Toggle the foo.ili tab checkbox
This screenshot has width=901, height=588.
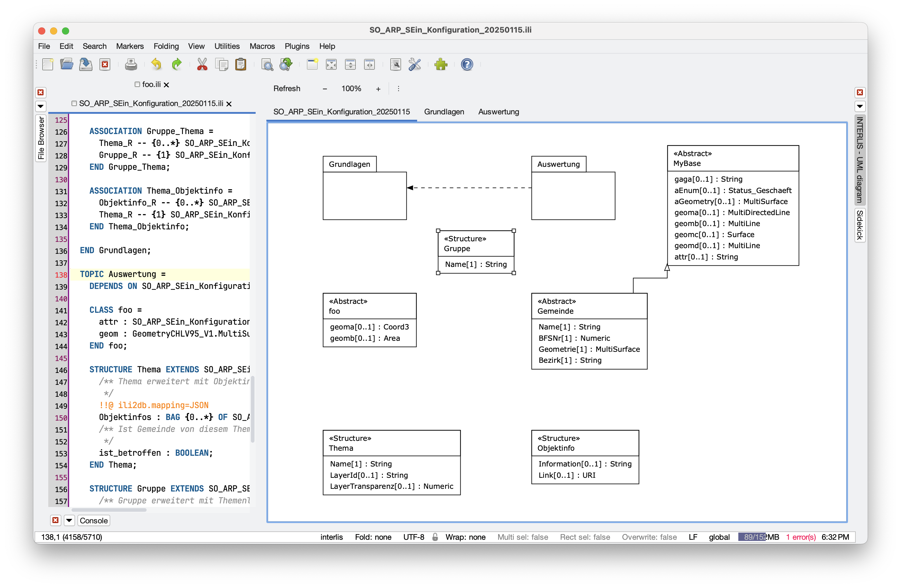click(x=137, y=84)
